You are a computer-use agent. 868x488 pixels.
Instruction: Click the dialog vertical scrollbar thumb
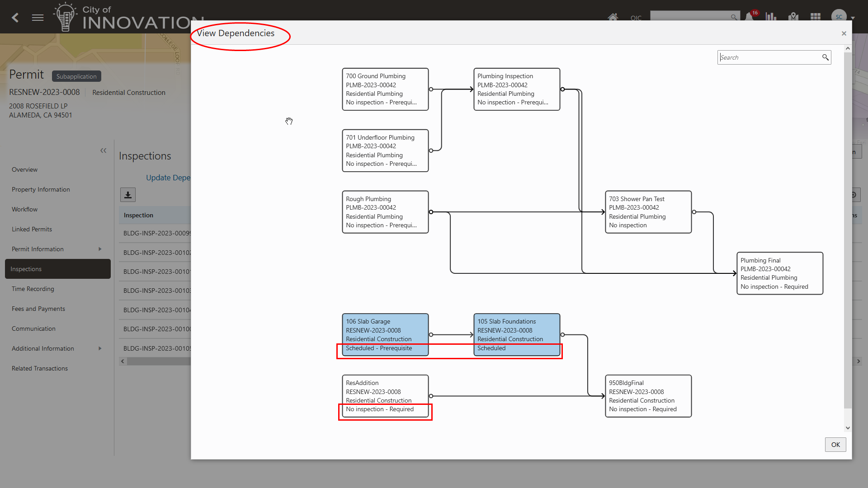coord(848,230)
